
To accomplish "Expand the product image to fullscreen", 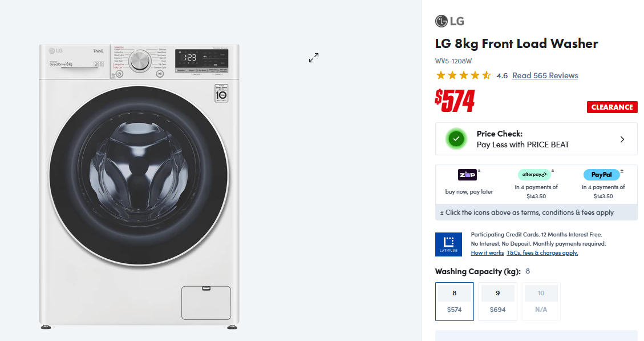I will coord(314,58).
